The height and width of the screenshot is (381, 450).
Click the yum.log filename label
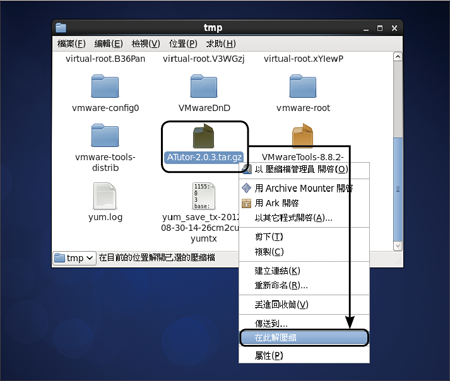(105, 217)
